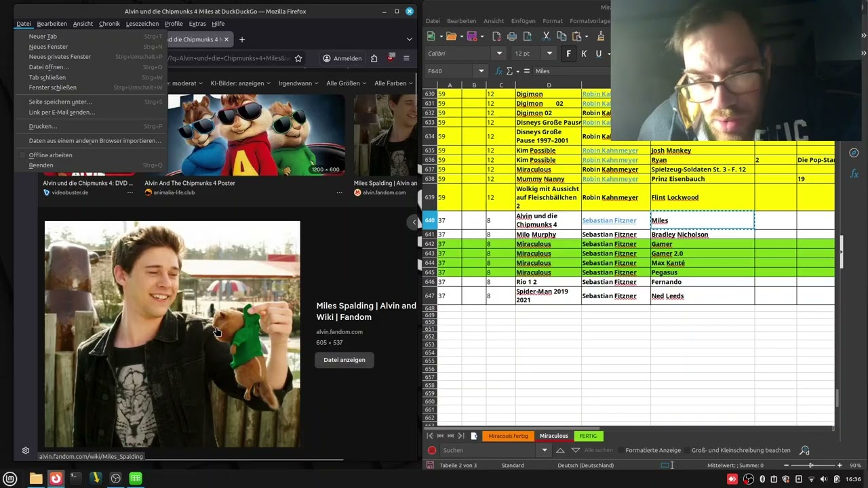This screenshot has height=488, width=868.
Task: Select the Miraculous sheet tab
Action: (x=554, y=436)
